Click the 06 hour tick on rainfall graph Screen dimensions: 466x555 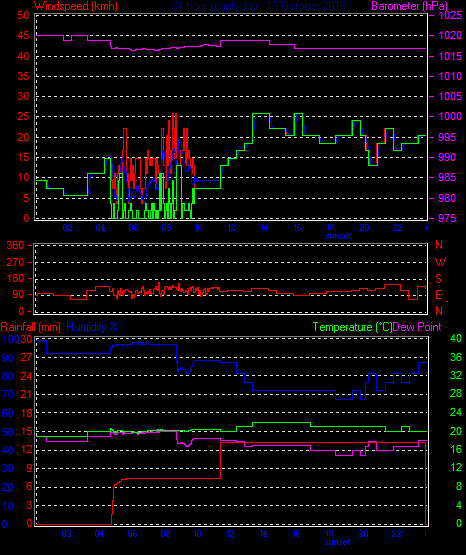(132, 534)
